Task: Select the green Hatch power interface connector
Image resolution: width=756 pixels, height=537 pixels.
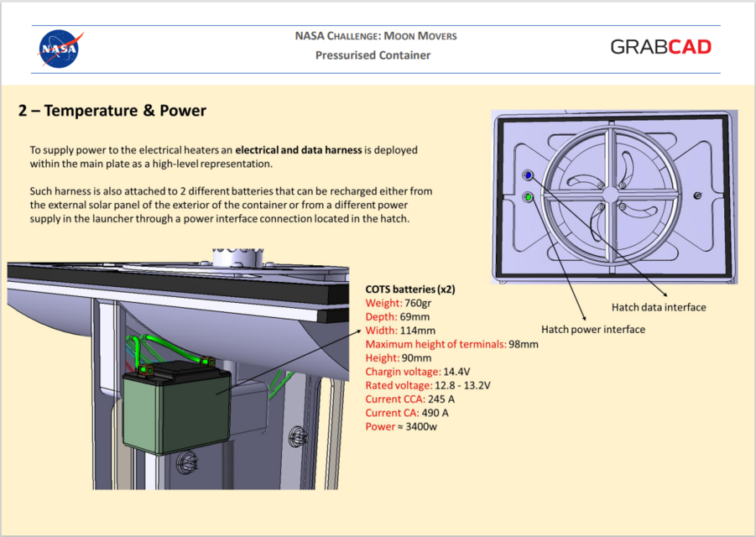Action: pyautogui.click(x=528, y=196)
